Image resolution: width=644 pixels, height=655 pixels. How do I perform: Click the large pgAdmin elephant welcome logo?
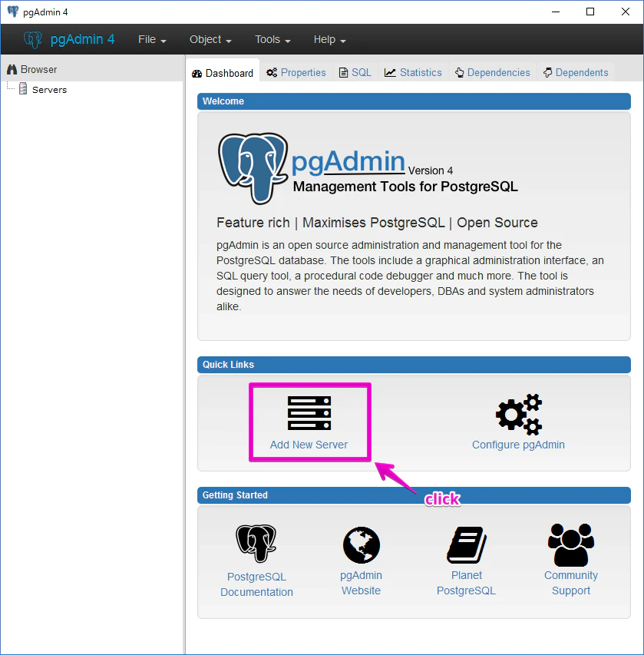pos(253,168)
